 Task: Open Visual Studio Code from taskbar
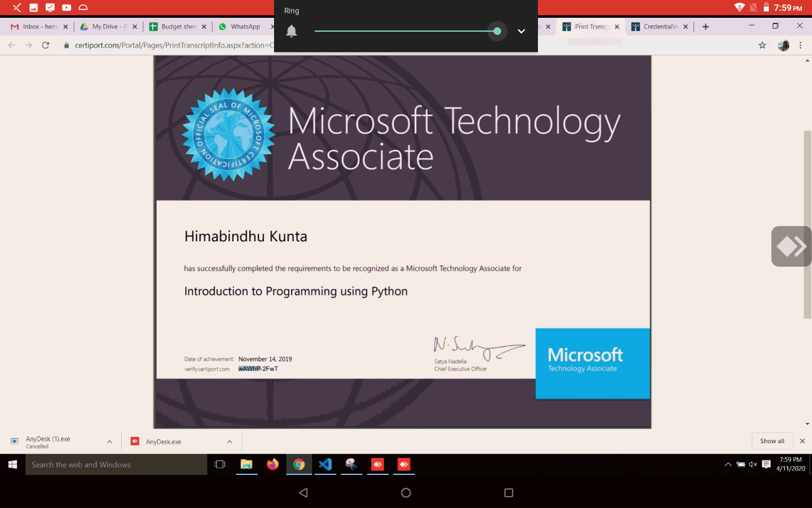[325, 464]
